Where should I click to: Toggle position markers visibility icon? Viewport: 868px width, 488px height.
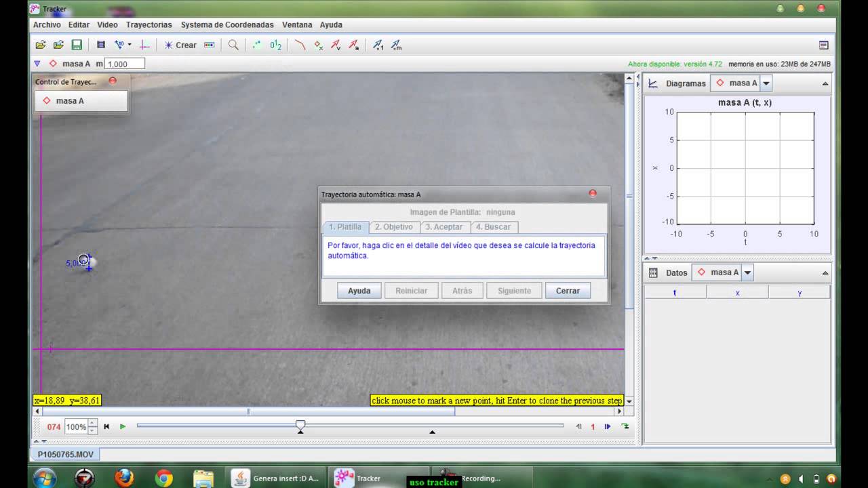click(x=318, y=45)
